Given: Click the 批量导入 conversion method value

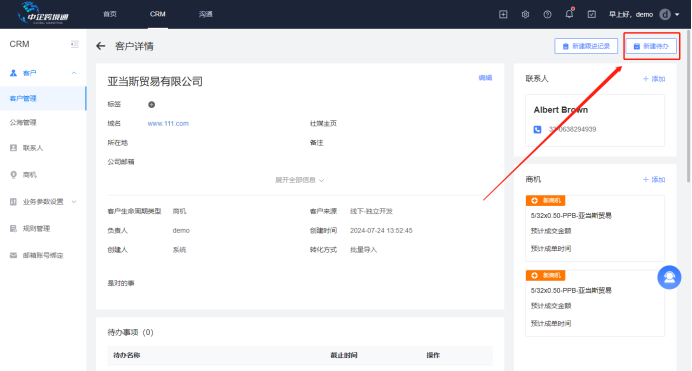Looking at the screenshot, I should coord(363,250).
